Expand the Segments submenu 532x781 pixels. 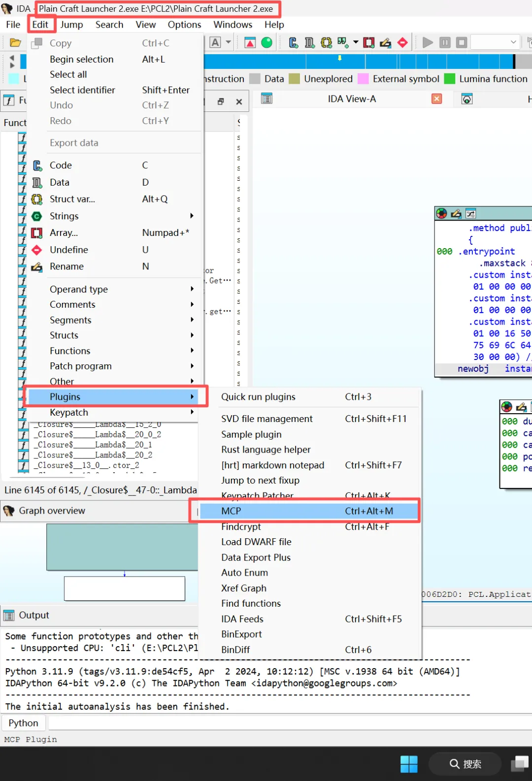pyautogui.click(x=115, y=320)
